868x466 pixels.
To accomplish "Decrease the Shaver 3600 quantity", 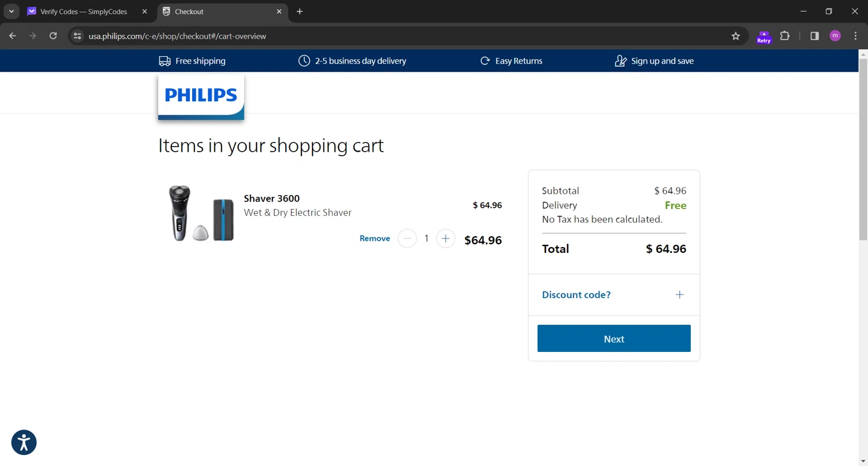I will coord(407,238).
